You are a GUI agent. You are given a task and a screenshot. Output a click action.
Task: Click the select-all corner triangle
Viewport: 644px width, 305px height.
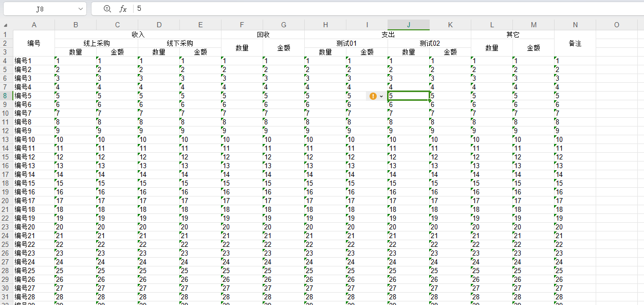coord(6,25)
